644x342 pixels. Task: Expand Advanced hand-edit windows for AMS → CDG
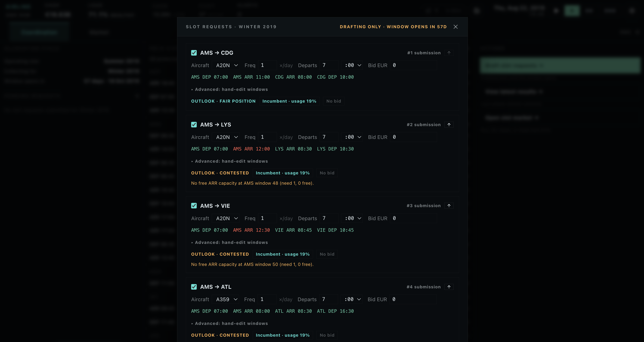229,89
